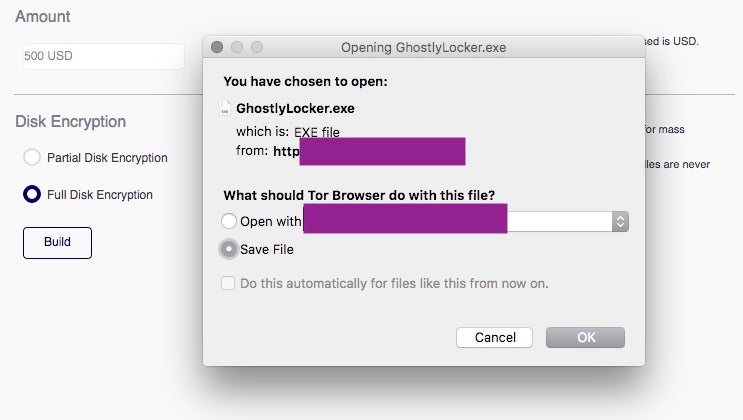Click the dialog's zoom window button
Image resolution: width=743 pixels, height=420 pixels.
pyautogui.click(x=257, y=47)
